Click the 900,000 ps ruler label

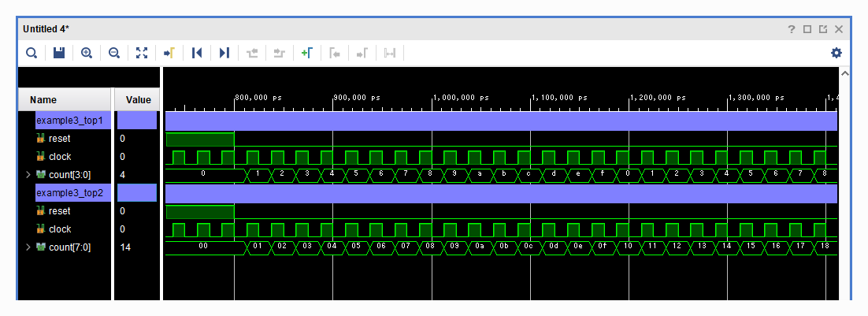(357, 98)
